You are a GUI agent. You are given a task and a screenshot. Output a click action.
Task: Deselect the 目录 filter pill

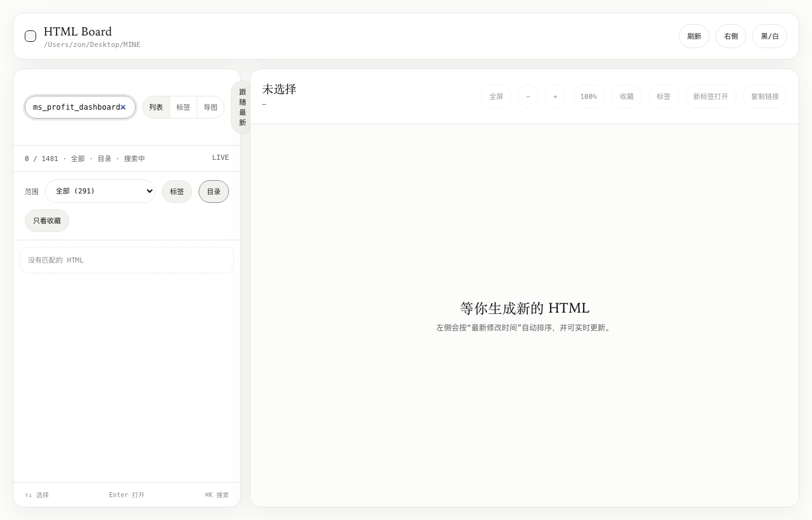click(x=213, y=191)
